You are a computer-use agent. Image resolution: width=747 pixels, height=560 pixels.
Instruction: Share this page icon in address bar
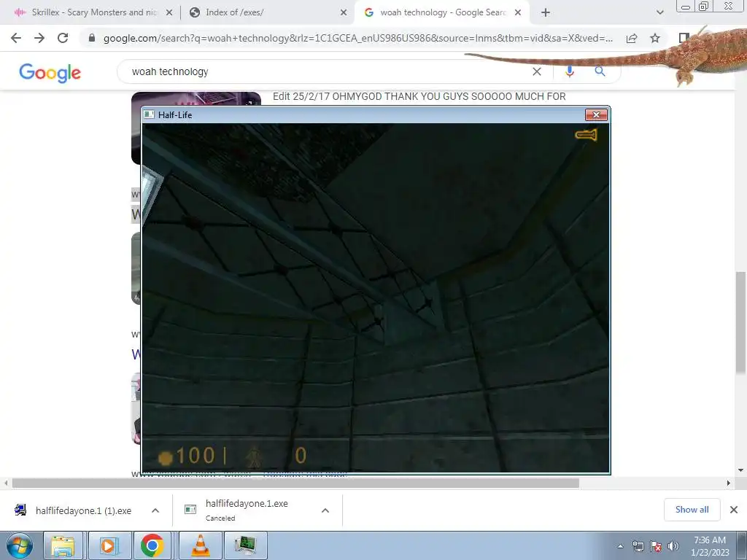(632, 38)
